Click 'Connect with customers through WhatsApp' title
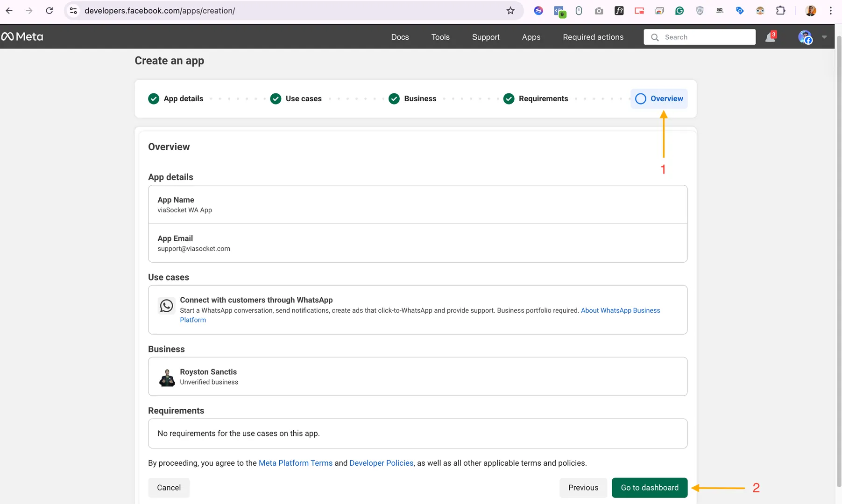Viewport: 842px width, 504px height. point(256,300)
